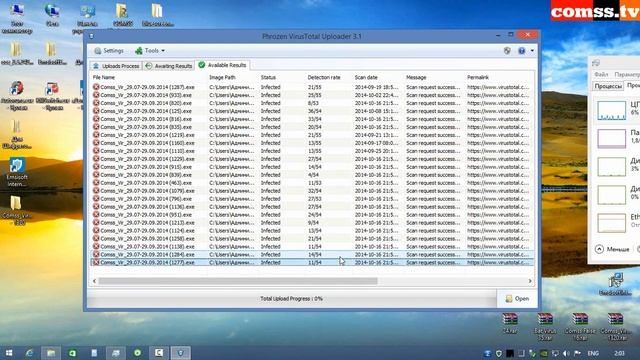Select the row for file (1219).exe
This screenshot has height=360, width=640.
pyautogui.click(x=312, y=135)
